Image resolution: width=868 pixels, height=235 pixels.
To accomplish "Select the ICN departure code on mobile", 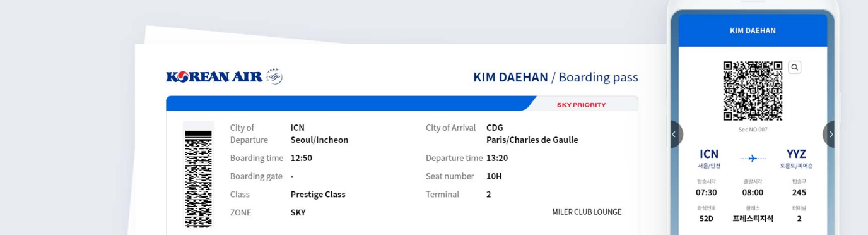I will tap(708, 154).
